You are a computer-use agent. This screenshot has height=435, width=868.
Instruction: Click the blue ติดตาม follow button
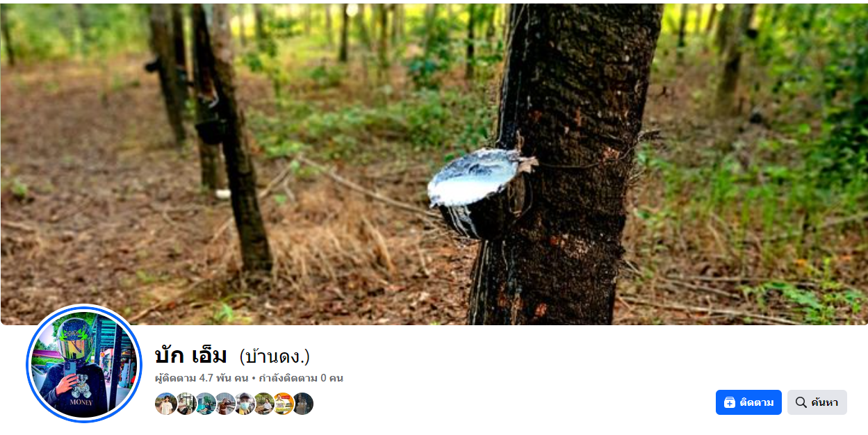pos(748,402)
